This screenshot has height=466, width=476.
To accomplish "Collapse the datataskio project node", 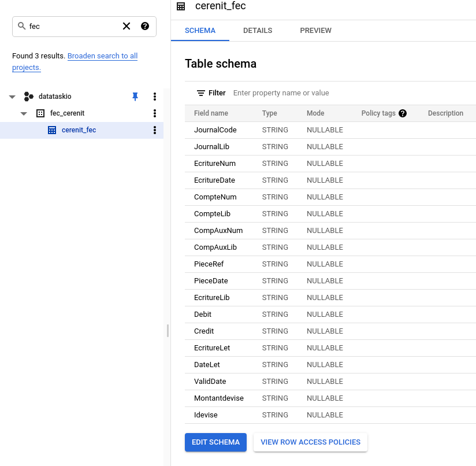I will tap(13, 97).
